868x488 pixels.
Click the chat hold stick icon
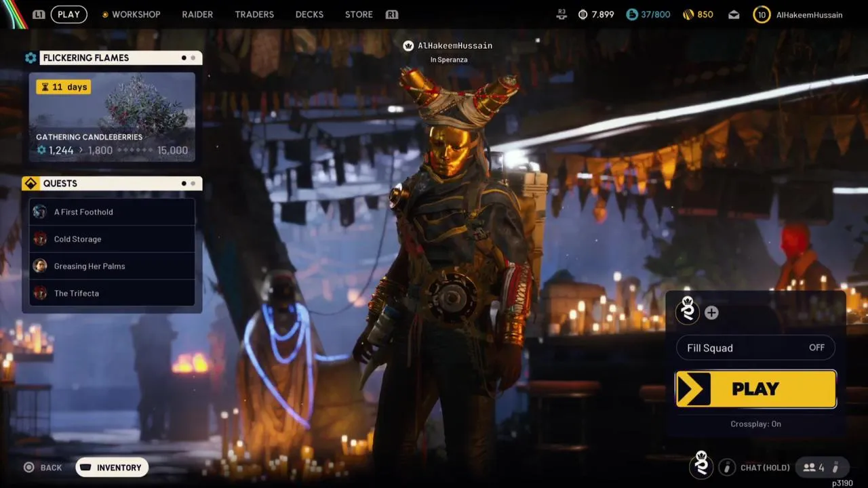pyautogui.click(x=727, y=467)
